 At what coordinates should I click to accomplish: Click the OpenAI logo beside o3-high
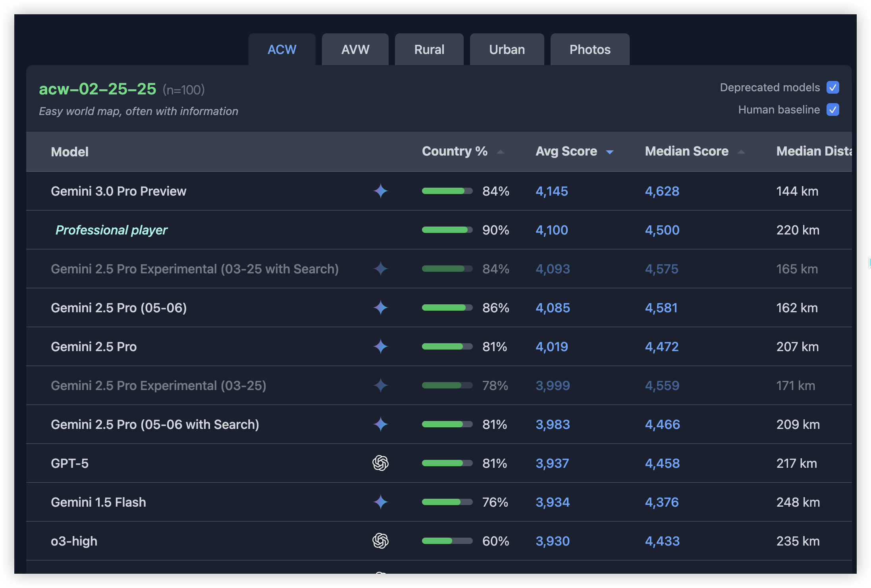[380, 541]
